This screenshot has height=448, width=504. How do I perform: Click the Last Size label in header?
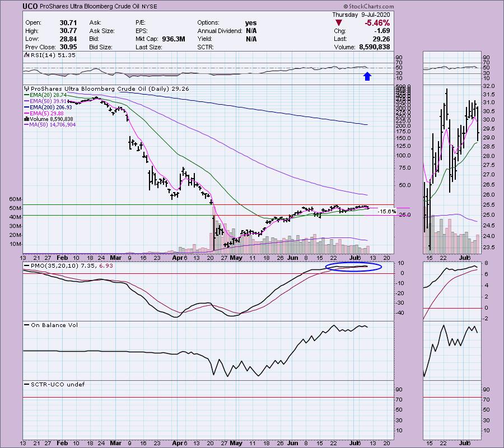click(149, 47)
